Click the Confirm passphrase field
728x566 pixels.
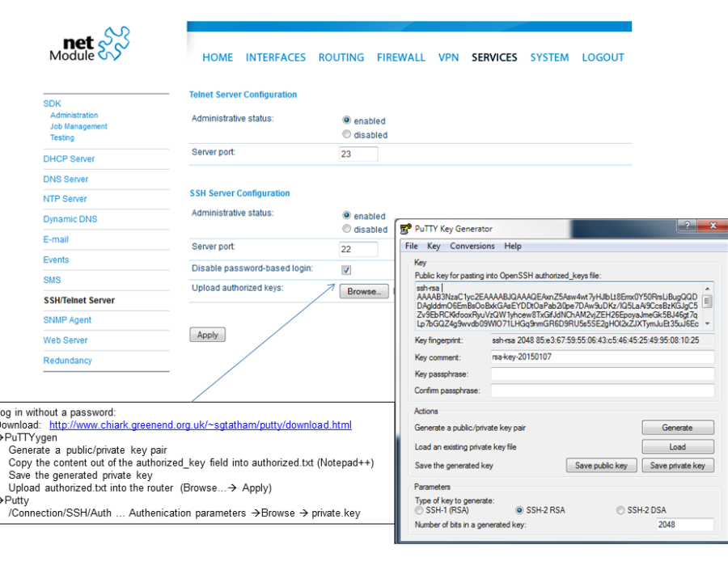602,391
